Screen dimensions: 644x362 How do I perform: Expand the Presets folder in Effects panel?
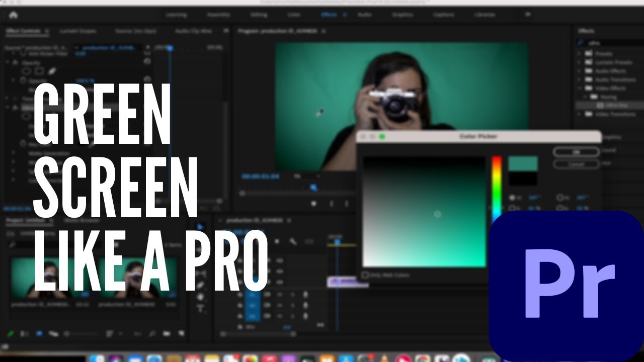coord(580,53)
